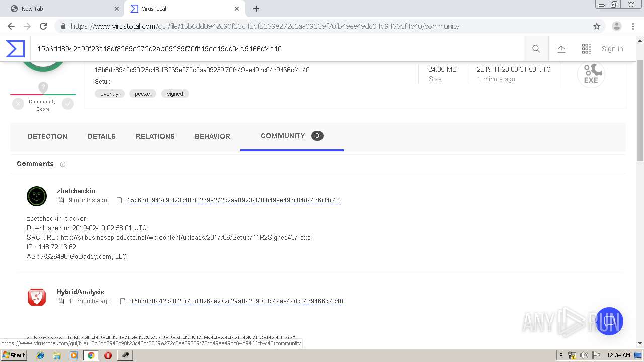Screen dimensions: 644x362
Task: Click the taskbar clock 12:34 AM
Action: 618,355
